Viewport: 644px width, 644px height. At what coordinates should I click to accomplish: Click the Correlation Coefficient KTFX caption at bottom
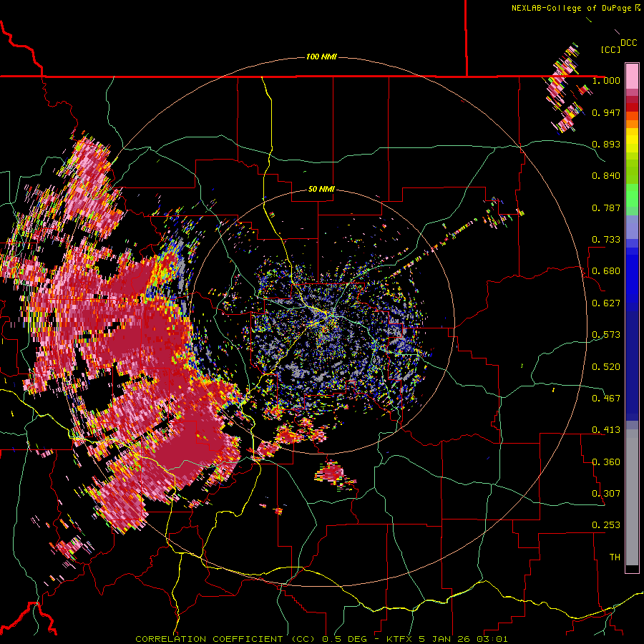click(x=321, y=639)
